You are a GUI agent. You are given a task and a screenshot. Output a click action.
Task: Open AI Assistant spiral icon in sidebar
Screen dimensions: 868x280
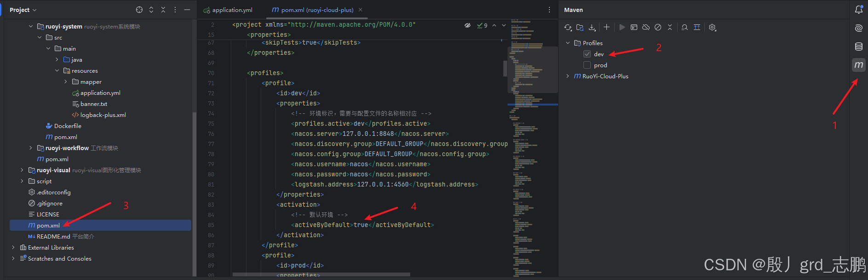tap(858, 28)
